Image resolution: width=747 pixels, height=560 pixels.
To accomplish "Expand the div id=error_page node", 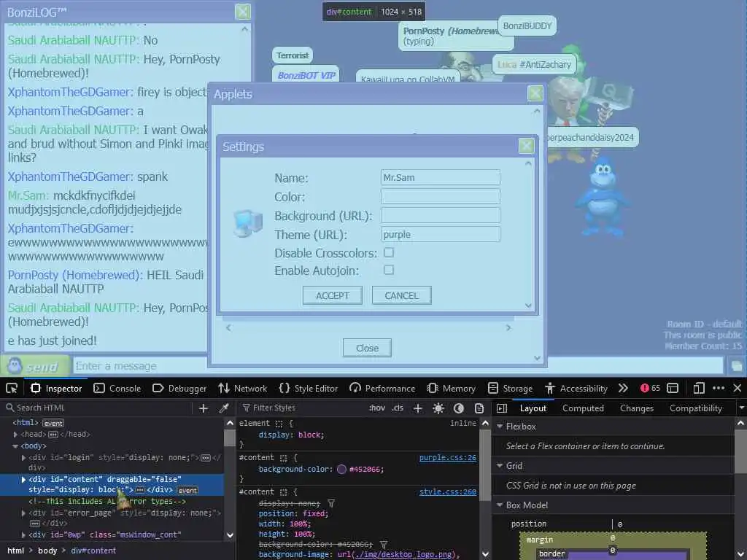I will click(23, 513).
